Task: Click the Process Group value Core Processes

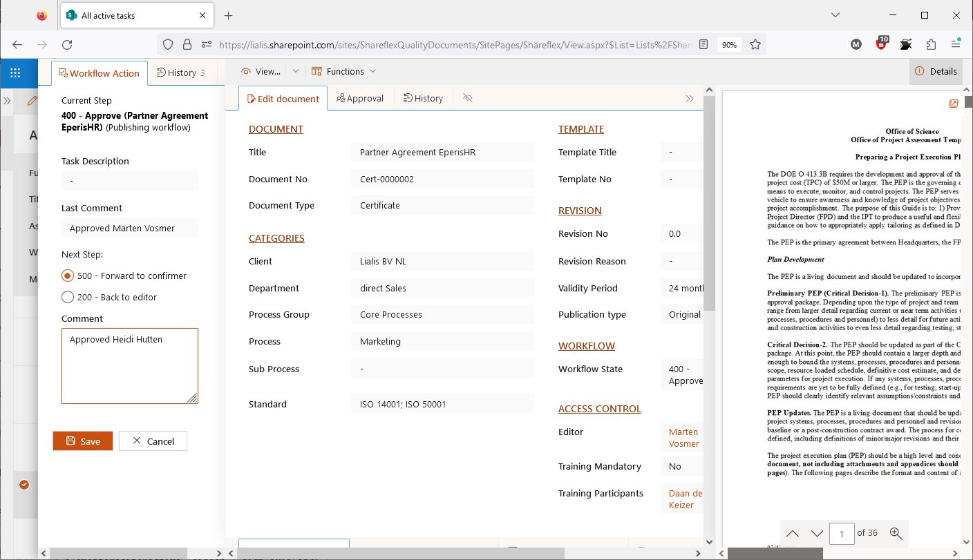Action: tap(442, 314)
